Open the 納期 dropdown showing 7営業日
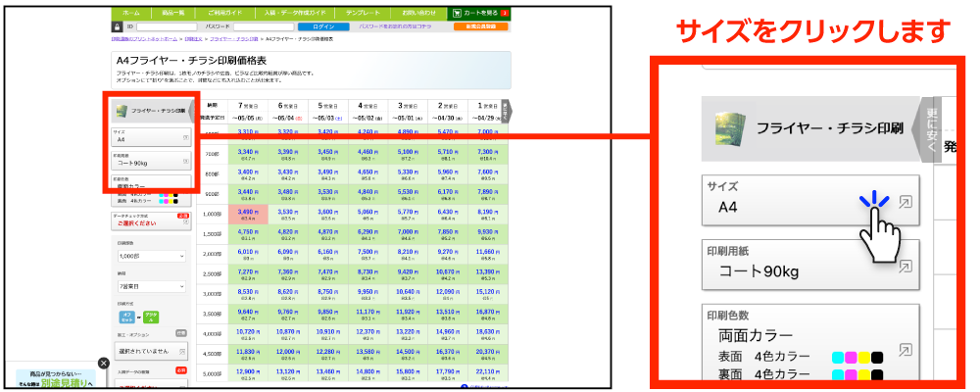The width and height of the screenshot is (980, 392). (151, 286)
